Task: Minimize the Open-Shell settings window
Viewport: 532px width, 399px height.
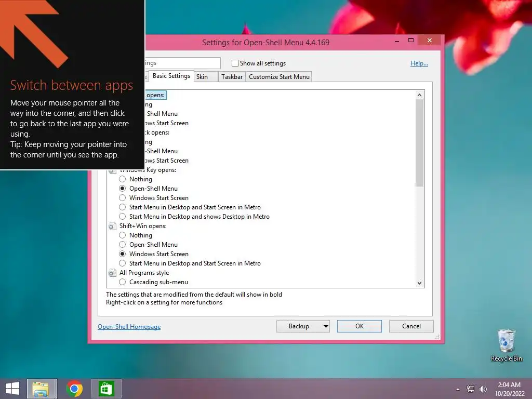Action: coord(397,41)
